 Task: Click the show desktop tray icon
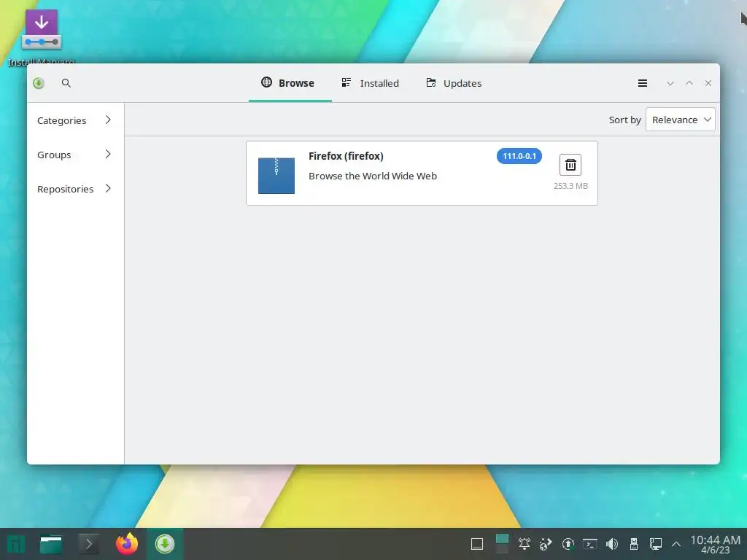click(x=477, y=544)
